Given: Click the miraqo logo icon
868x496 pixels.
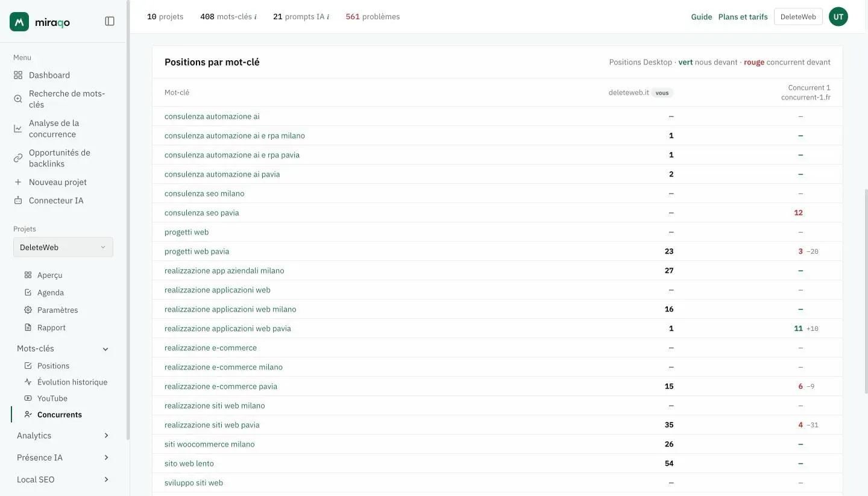Looking at the screenshot, I should pos(19,22).
